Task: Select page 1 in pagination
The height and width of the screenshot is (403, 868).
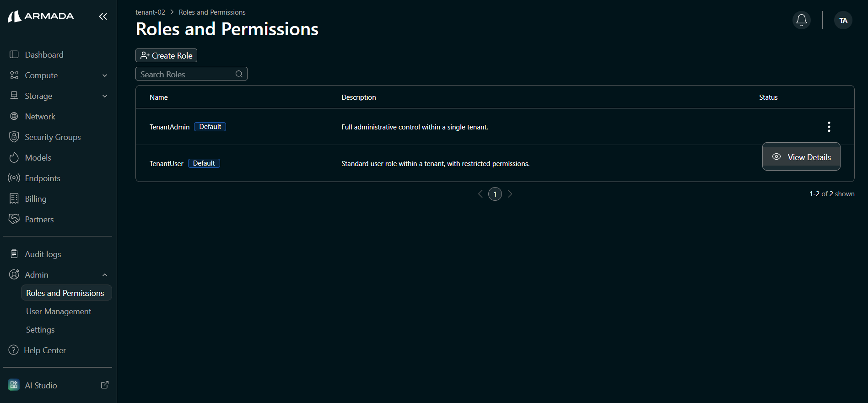Action: tap(495, 194)
